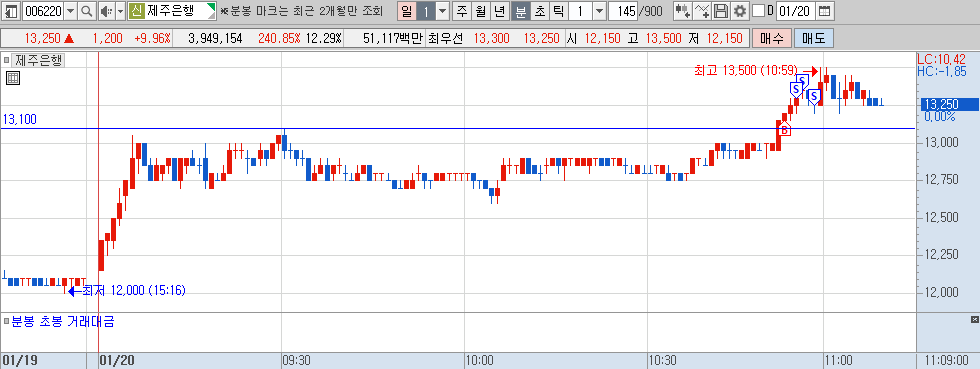Click the change rate +9.96%
Viewport: 980px width, 369px height.
(x=152, y=38)
